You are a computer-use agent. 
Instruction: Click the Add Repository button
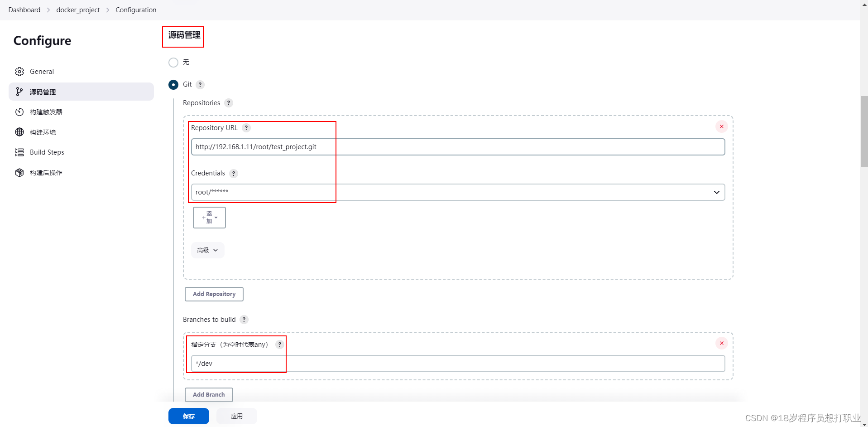(x=214, y=294)
